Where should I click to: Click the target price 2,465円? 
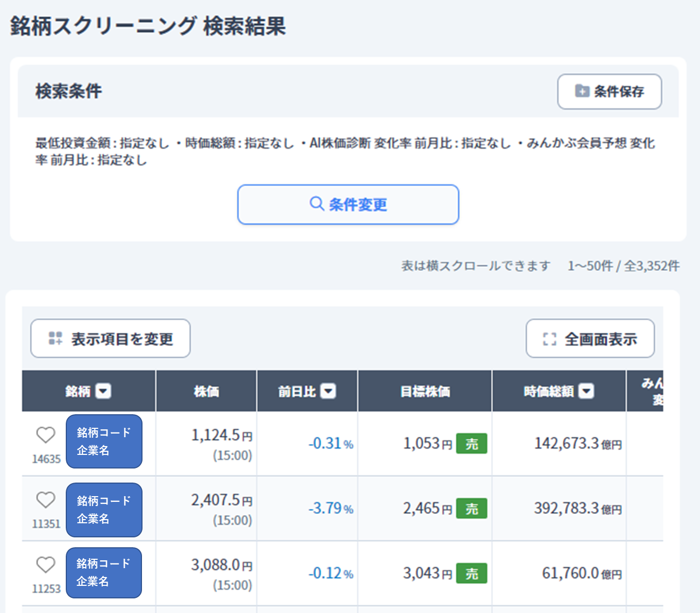pyautogui.click(x=428, y=508)
